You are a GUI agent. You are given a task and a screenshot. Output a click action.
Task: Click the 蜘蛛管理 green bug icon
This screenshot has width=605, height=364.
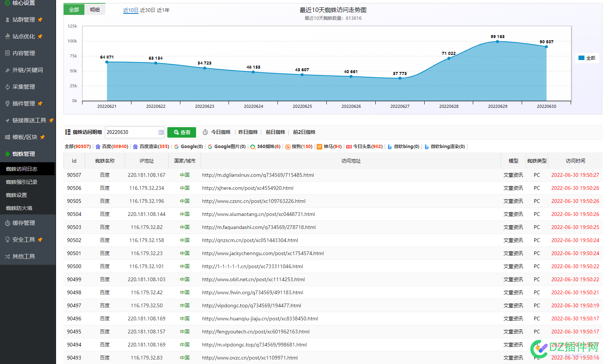pos(7,154)
